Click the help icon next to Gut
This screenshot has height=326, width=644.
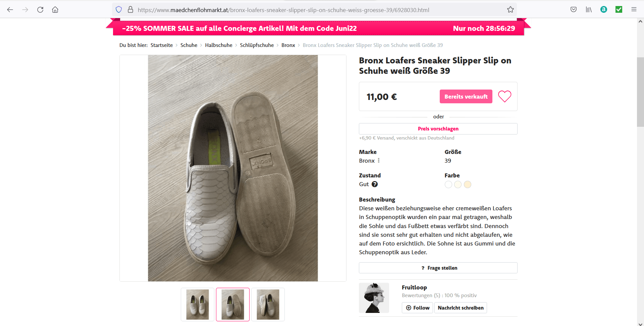pyautogui.click(x=375, y=184)
